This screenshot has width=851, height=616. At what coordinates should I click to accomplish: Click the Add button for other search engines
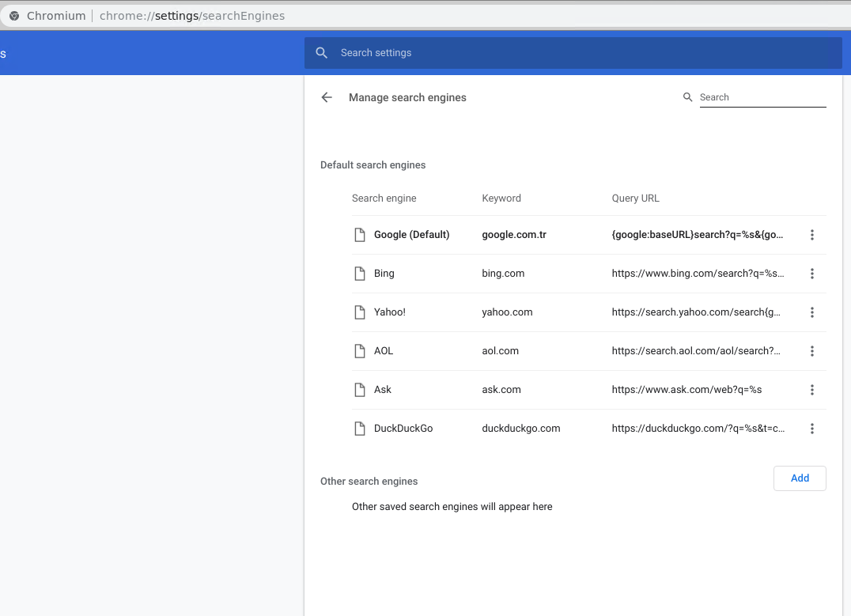(x=800, y=478)
